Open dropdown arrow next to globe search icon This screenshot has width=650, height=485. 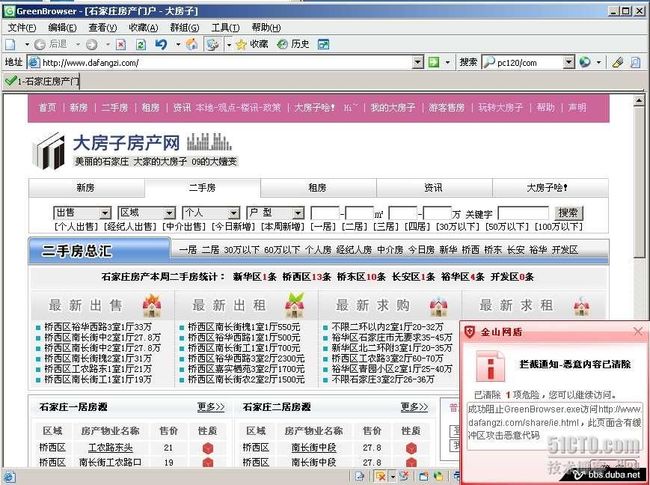tap(599, 63)
